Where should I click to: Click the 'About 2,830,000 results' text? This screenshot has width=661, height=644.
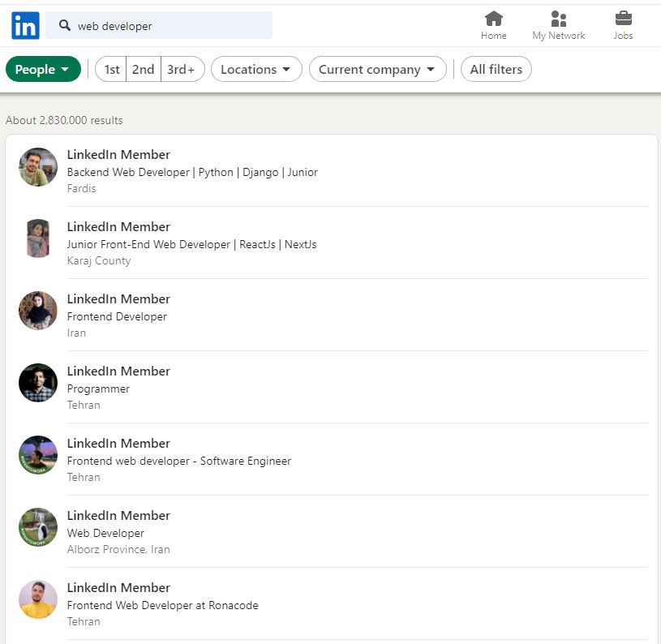tap(64, 120)
